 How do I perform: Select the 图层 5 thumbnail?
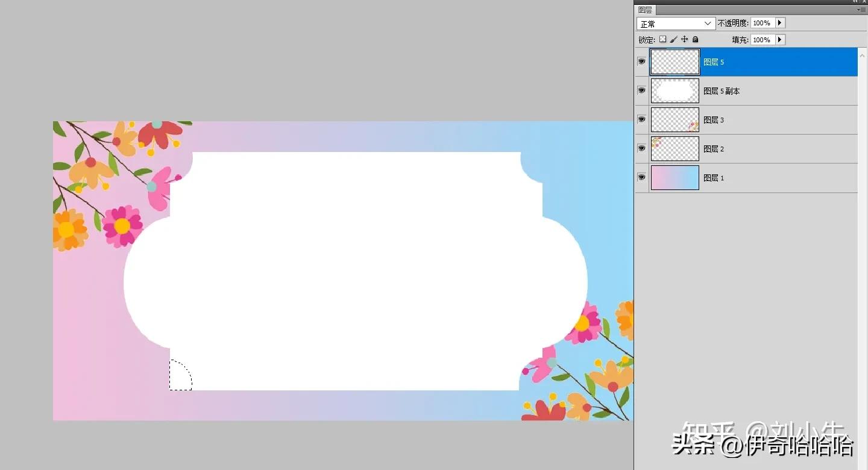[x=675, y=62]
